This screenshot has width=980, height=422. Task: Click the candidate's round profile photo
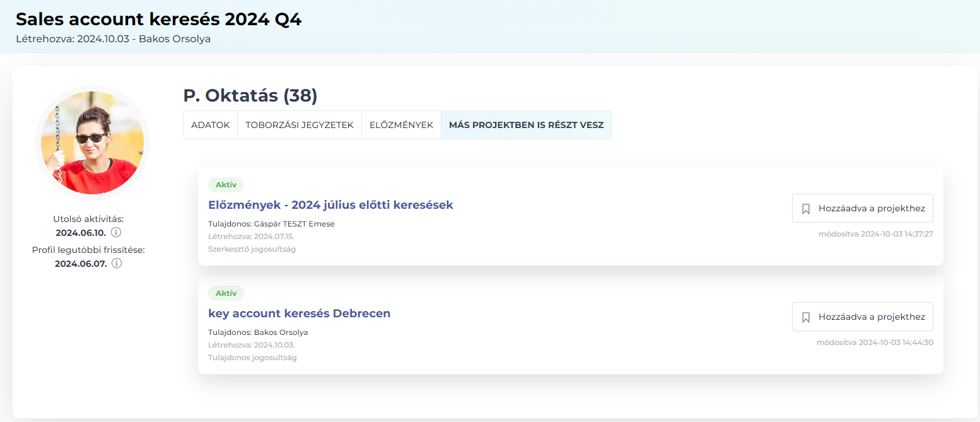click(x=92, y=143)
